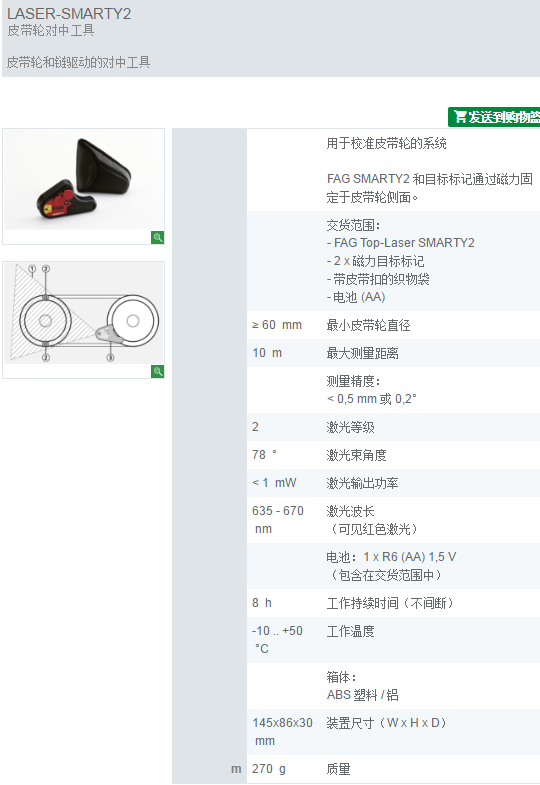Screen dimensions: 540x785
Task: Click the 激光束角度 specification label
Action: 356,455
